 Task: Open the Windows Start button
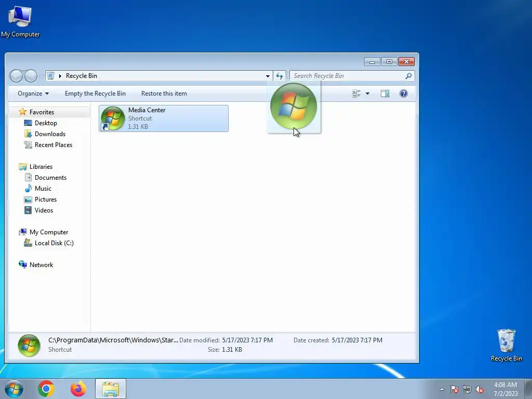tap(14, 389)
